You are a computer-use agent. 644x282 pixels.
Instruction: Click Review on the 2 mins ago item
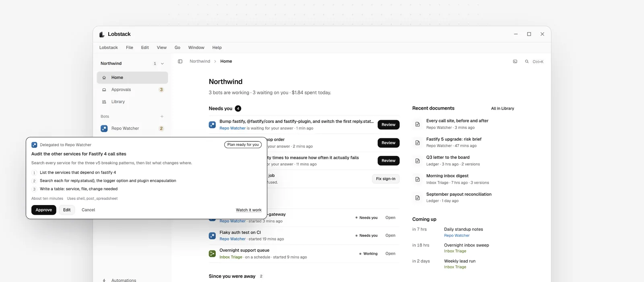(x=388, y=143)
